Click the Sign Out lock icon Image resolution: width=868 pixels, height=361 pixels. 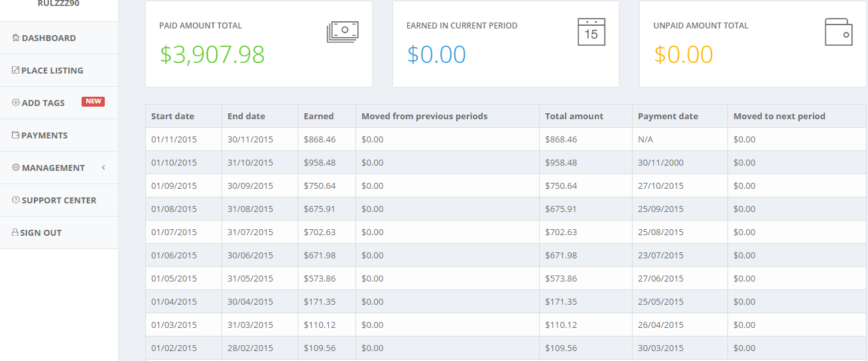coord(15,232)
